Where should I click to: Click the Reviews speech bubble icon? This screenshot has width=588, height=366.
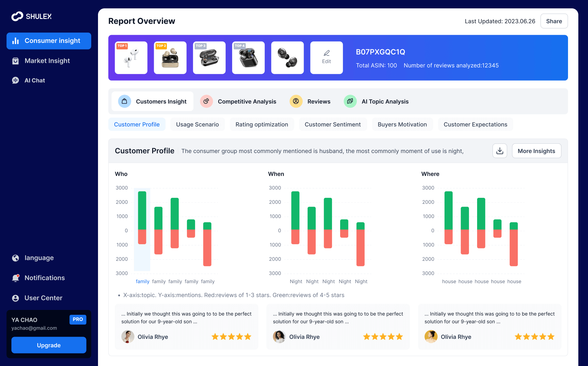click(x=296, y=101)
